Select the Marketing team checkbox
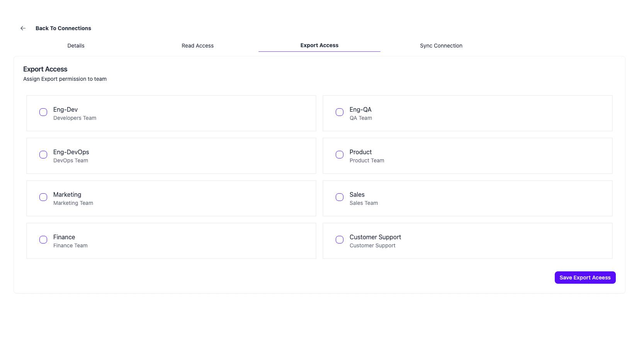This screenshot has height=356, width=644. (43, 197)
